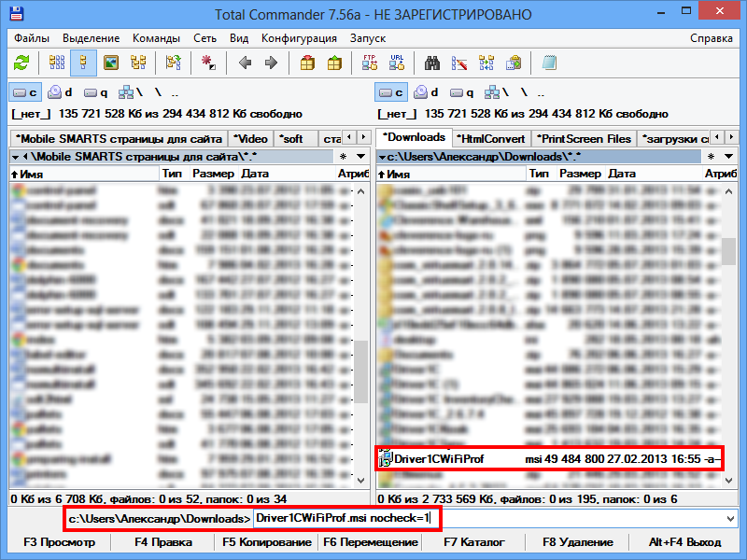Go back with the left arrow icon

tap(245, 63)
